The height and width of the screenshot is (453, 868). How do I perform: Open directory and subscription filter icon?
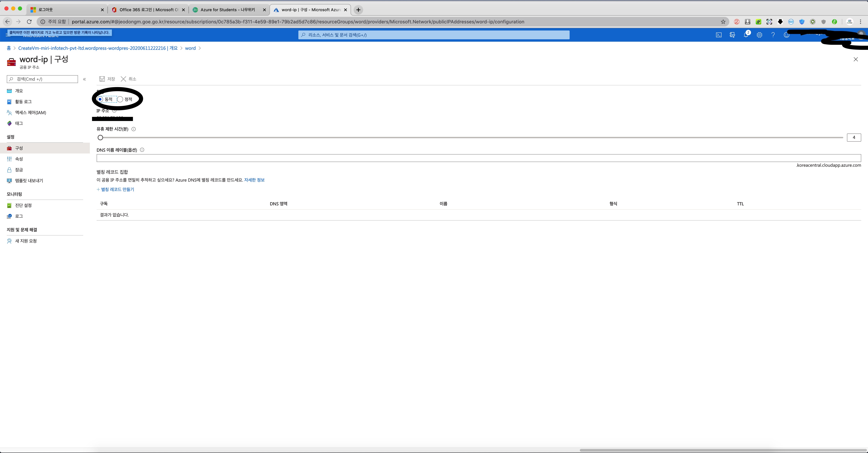[732, 35]
